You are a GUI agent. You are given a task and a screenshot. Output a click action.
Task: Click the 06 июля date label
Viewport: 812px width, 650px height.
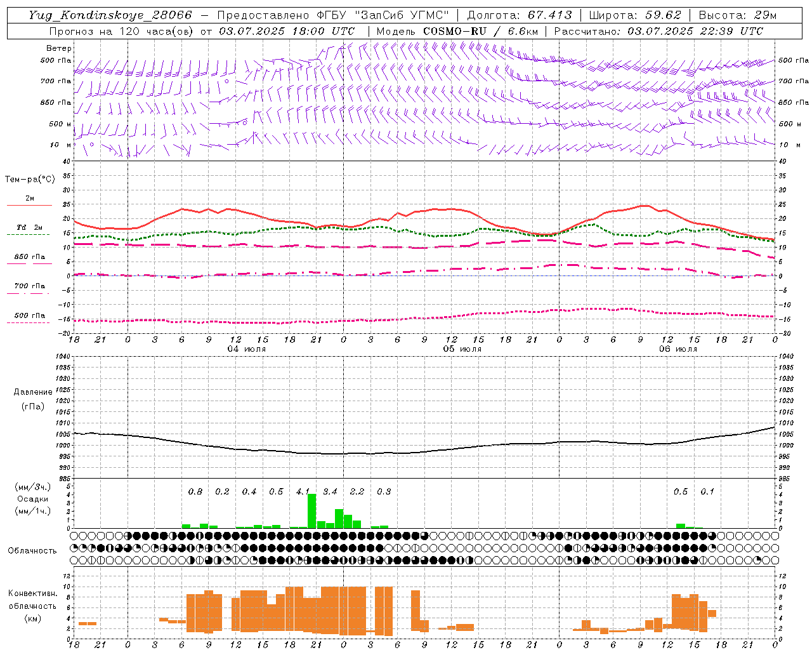678,349
